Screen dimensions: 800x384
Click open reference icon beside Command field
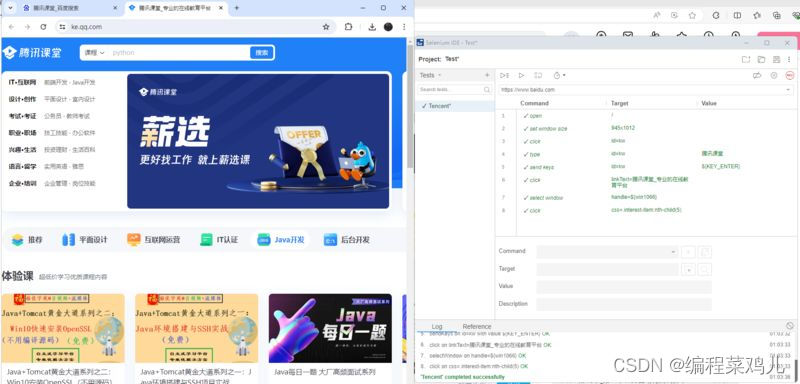coord(705,252)
